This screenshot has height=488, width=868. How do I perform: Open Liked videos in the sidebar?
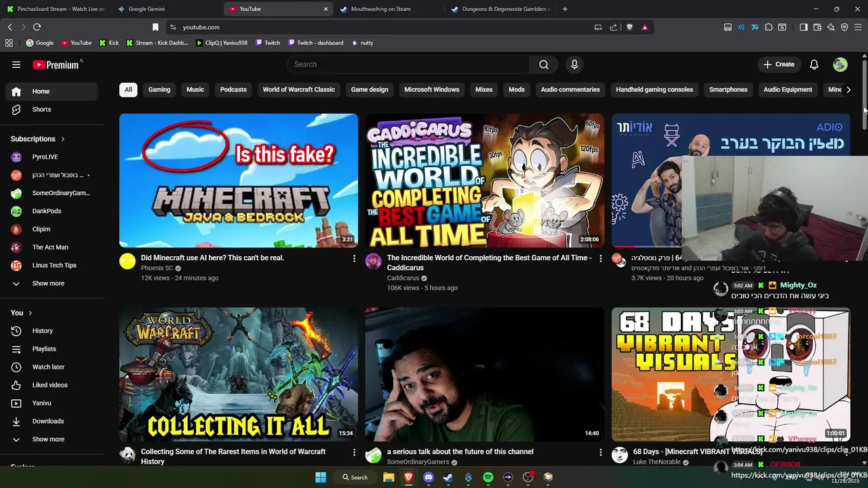point(53,385)
